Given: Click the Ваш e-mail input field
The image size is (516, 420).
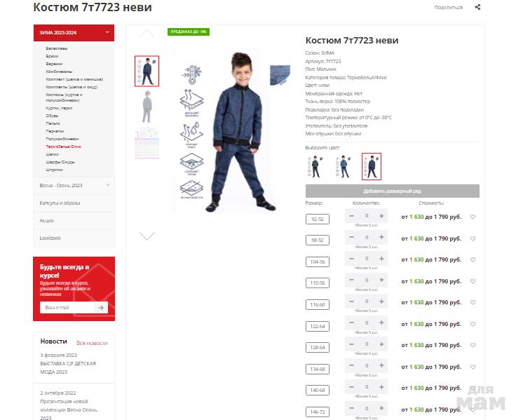Looking at the screenshot, I should tap(67, 307).
